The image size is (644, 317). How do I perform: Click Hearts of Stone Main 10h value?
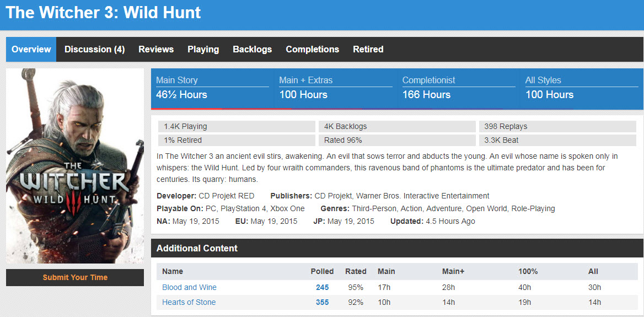pos(383,302)
